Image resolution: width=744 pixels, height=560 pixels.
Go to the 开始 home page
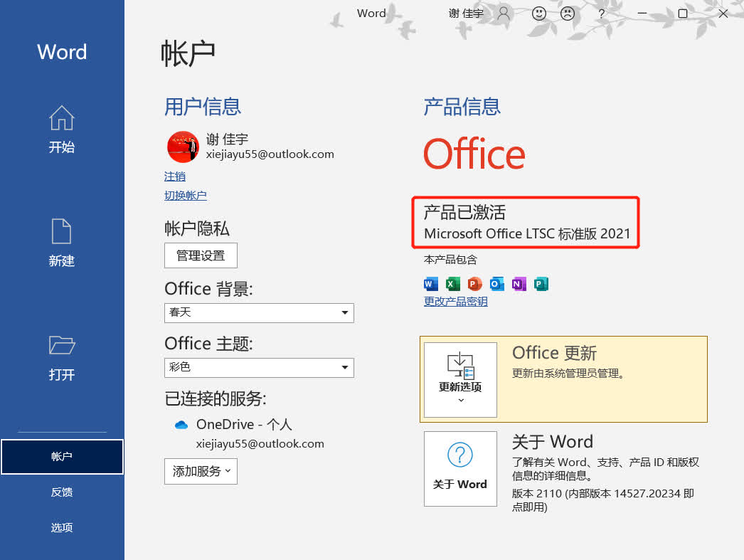pyautogui.click(x=62, y=130)
